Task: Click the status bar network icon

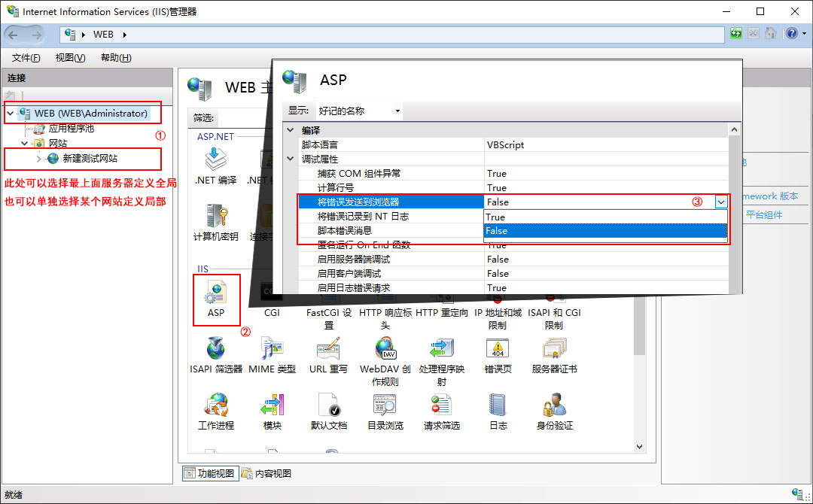Action: (797, 493)
